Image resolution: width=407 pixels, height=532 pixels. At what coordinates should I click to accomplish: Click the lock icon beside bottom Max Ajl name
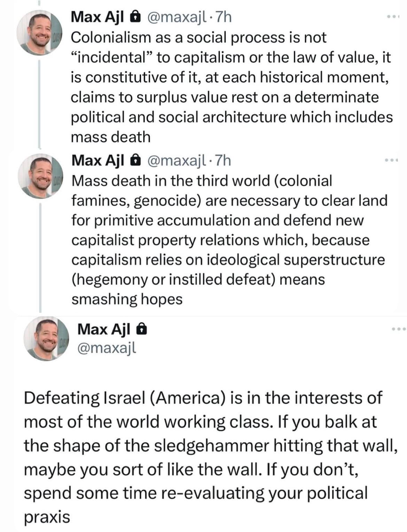pos(141,329)
